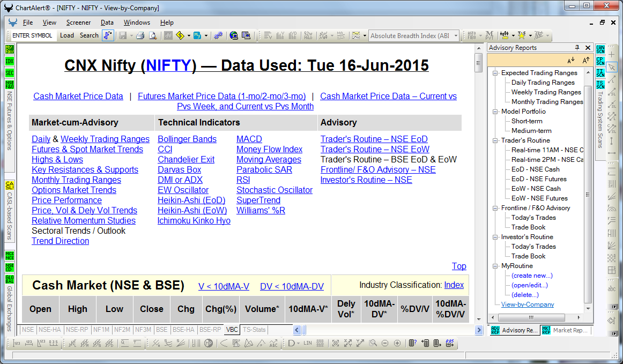Screen dimensions: 623x364
Task: Collapse the Trader's Routine tree node
Action: 495,140
